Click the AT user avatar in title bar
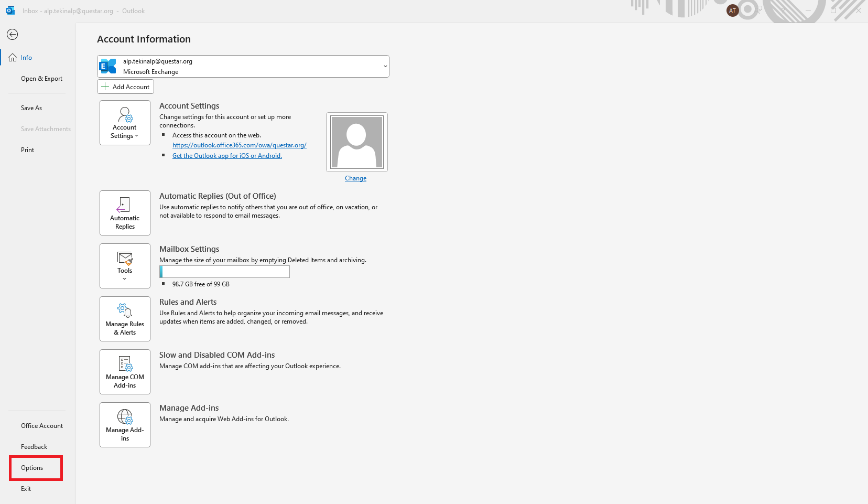This screenshot has width=868, height=504. [733, 10]
